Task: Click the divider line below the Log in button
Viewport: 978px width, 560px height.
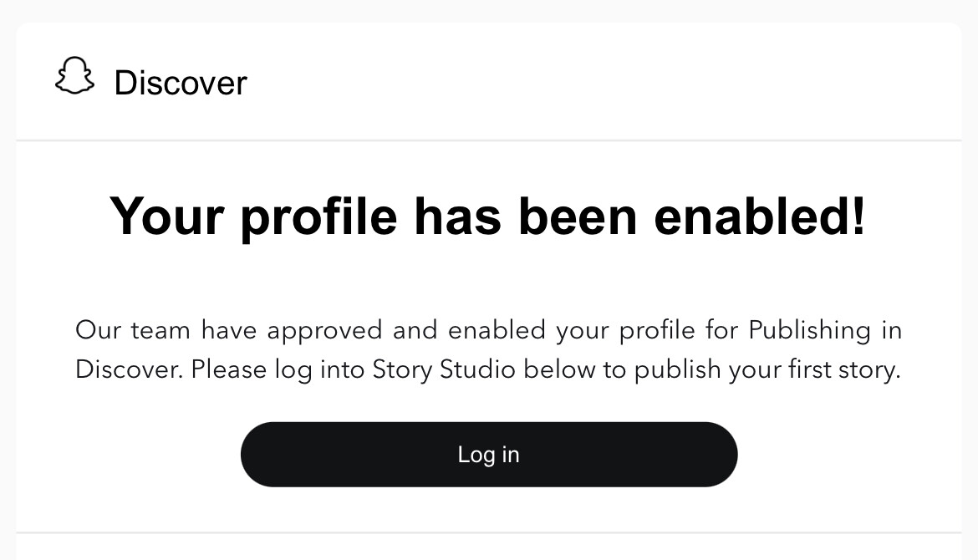Action: [489, 532]
